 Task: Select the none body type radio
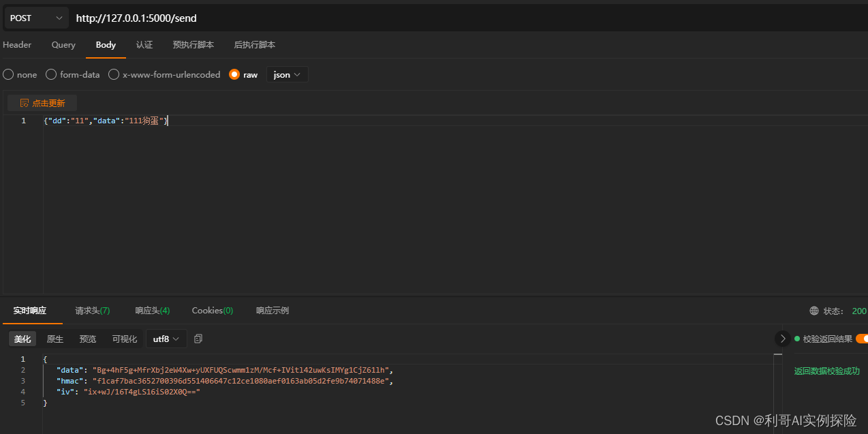click(8, 74)
